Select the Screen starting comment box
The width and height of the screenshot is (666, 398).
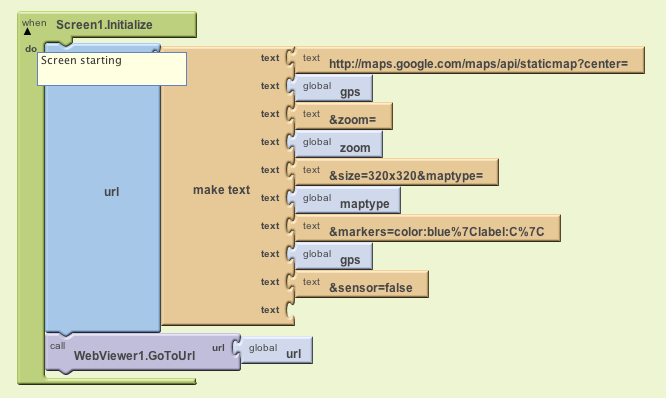[112, 69]
